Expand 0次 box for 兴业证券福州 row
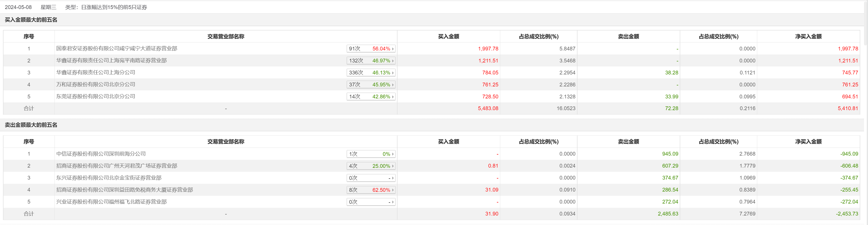Viewport: 868px width, 225px height. [371, 202]
